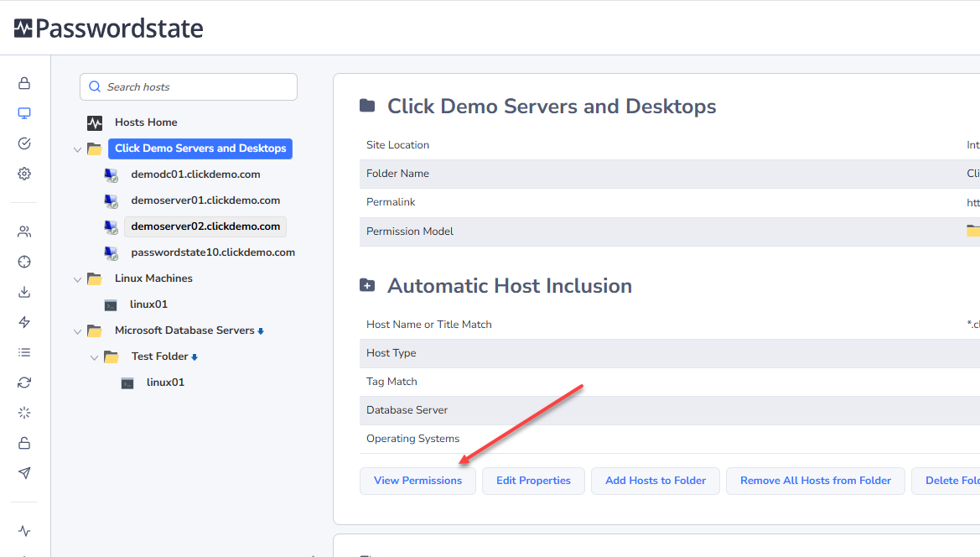Select linux01 under Linux Machines

click(148, 305)
